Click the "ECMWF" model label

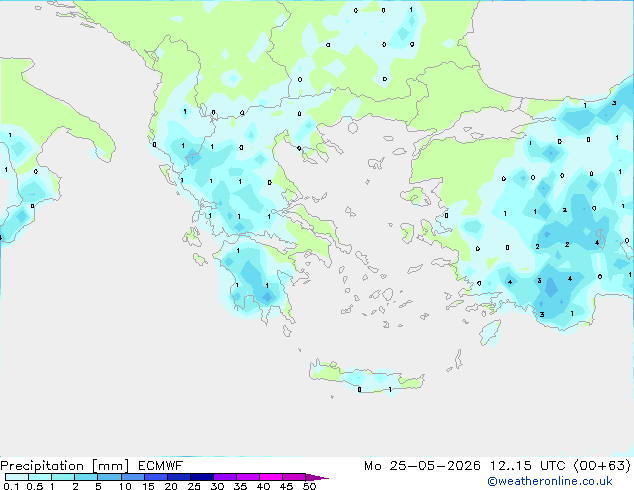tap(161, 466)
